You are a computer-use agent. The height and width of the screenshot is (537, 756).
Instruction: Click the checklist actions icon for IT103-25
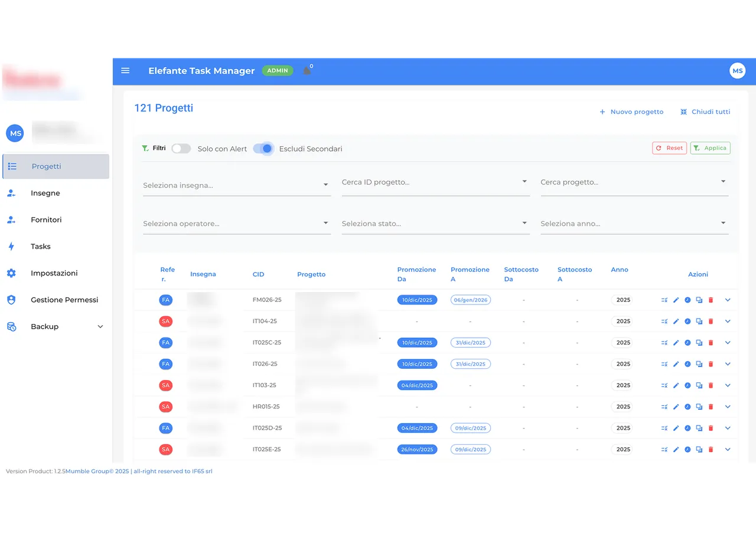[664, 385]
